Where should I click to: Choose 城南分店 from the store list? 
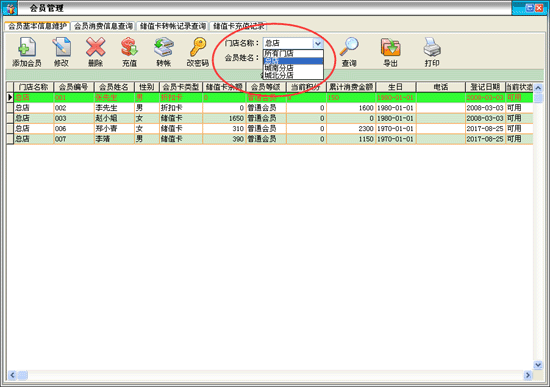(x=293, y=68)
